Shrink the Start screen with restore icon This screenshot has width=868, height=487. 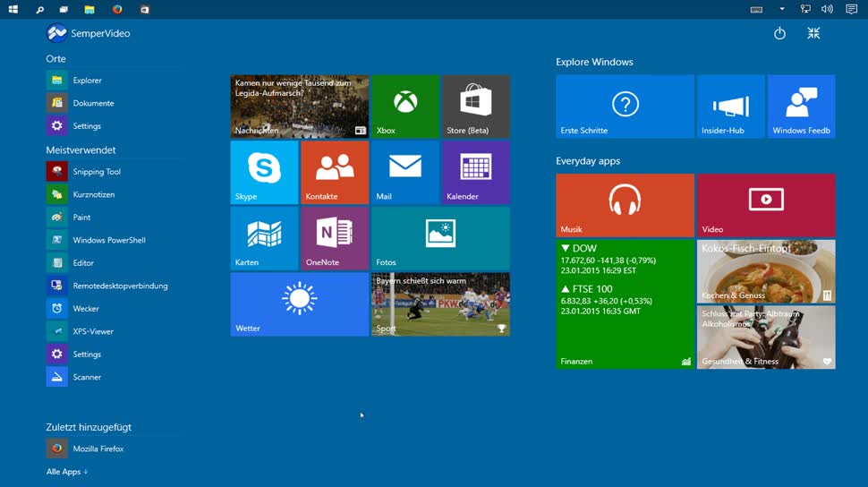coord(813,33)
